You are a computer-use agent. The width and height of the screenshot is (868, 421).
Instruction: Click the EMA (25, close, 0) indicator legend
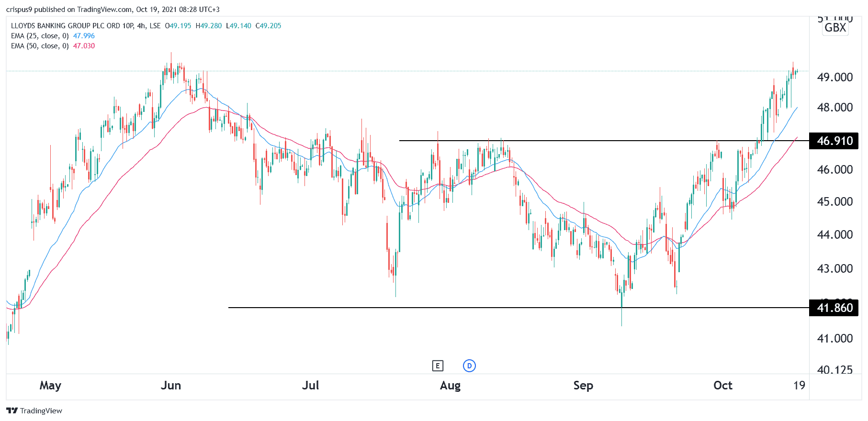(x=40, y=36)
